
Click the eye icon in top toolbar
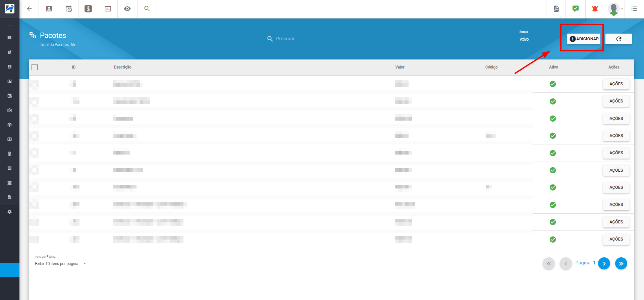click(x=127, y=9)
